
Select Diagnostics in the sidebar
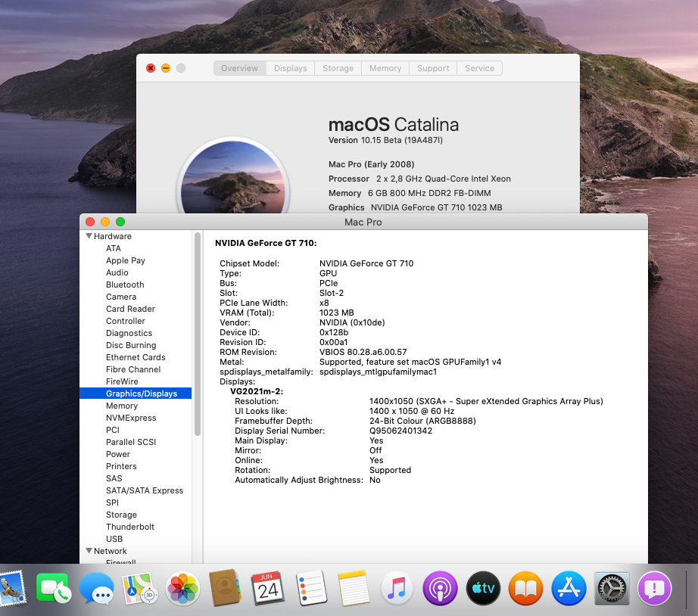click(129, 333)
